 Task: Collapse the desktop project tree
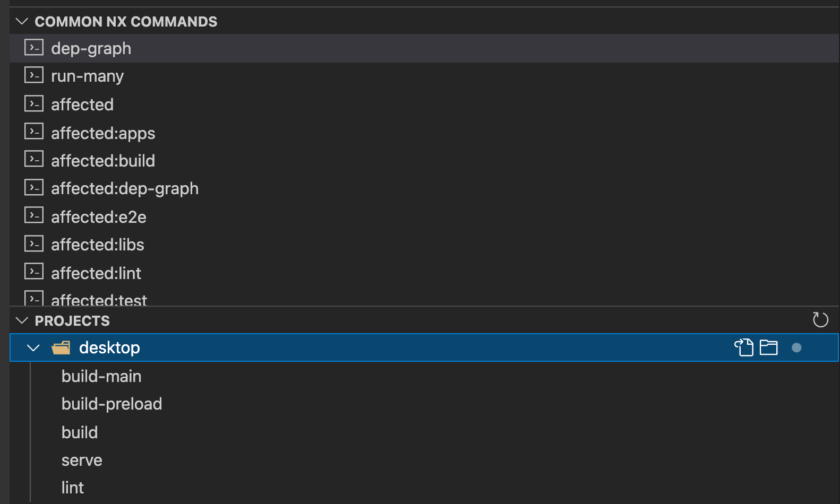pos(33,348)
